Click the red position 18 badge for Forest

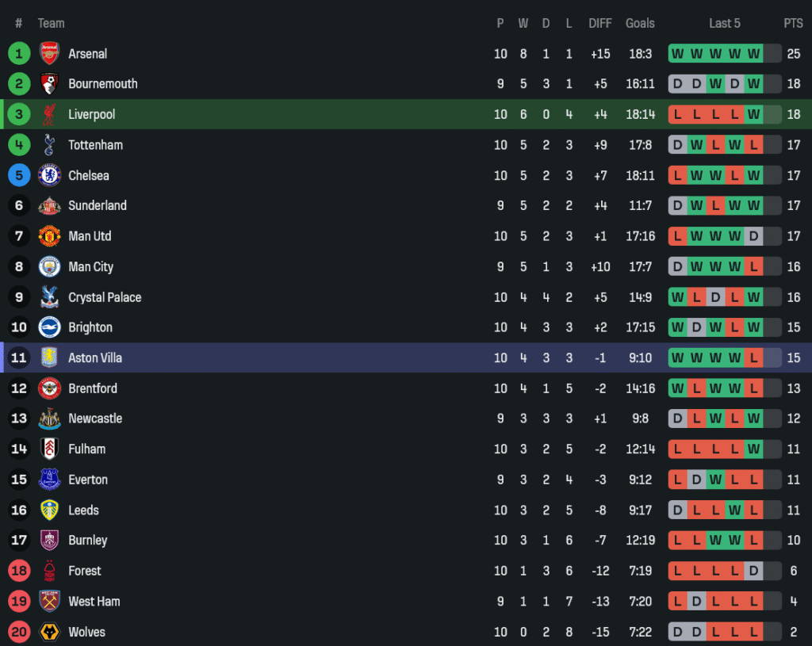(x=19, y=571)
